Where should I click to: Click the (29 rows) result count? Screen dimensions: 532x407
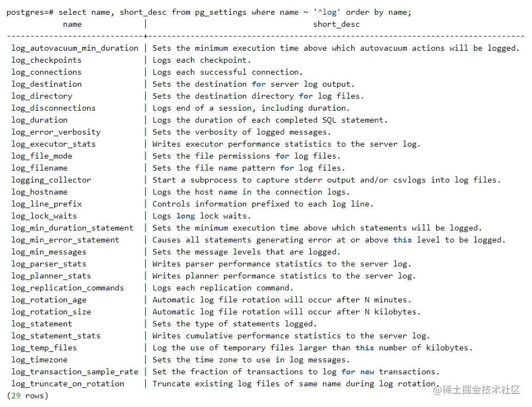click(27, 396)
